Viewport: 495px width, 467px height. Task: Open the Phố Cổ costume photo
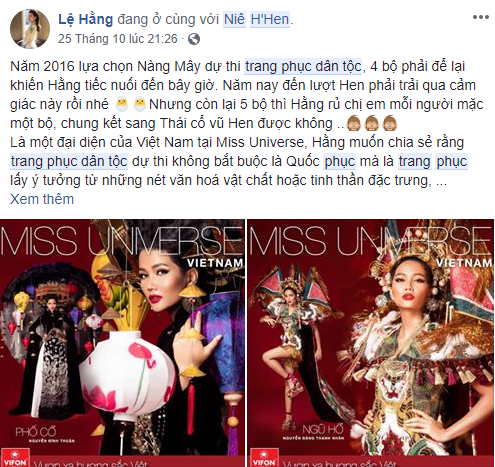[122, 343]
